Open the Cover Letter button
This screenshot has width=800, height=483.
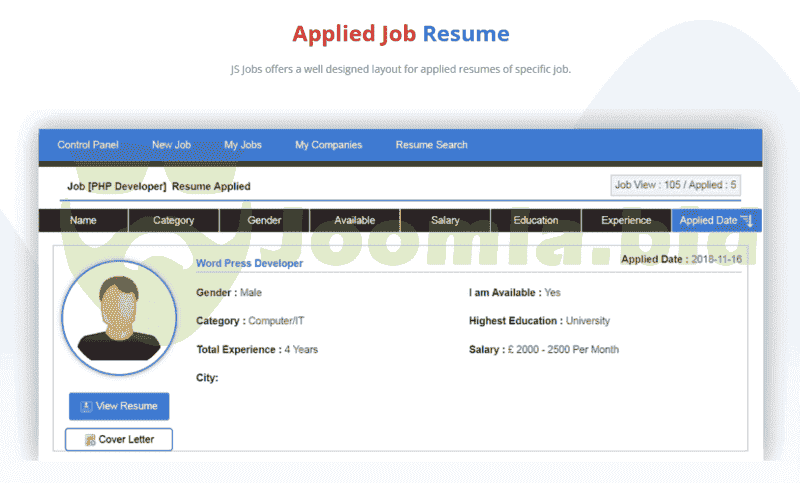pos(119,440)
